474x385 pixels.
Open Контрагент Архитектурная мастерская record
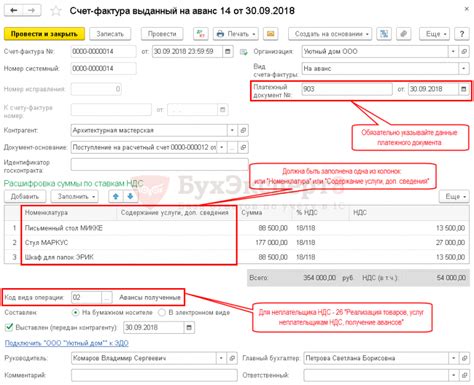coord(243,130)
